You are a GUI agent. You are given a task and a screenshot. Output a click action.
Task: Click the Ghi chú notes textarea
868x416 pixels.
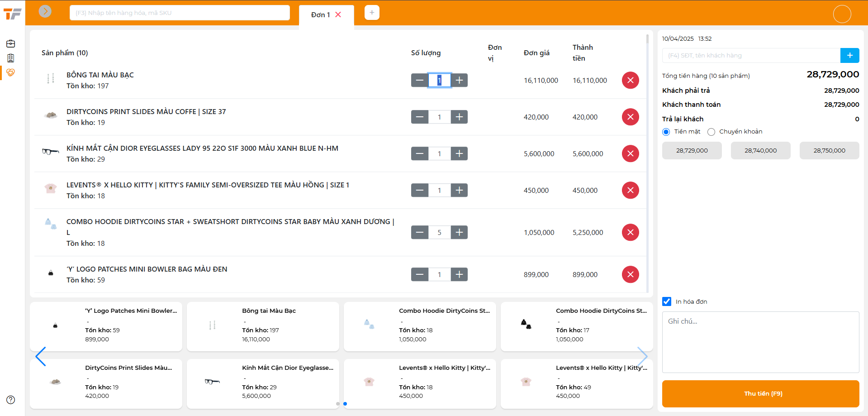pyautogui.click(x=760, y=342)
